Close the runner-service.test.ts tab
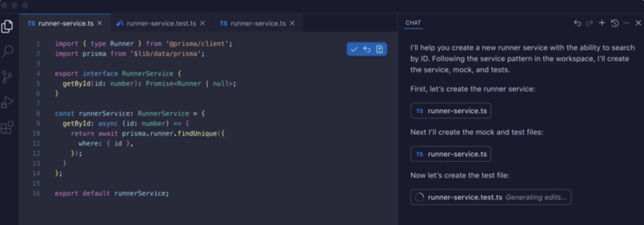The image size is (644, 225). point(202,23)
